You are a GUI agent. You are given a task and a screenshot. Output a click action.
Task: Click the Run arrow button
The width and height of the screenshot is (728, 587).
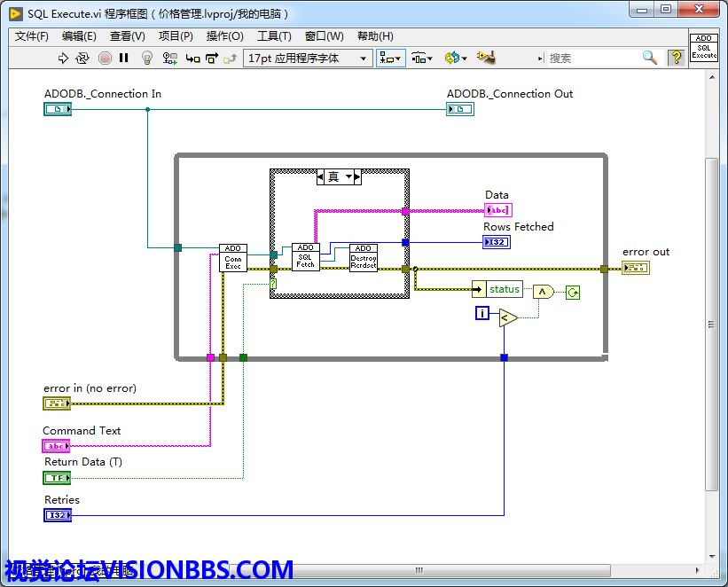[x=63, y=58]
